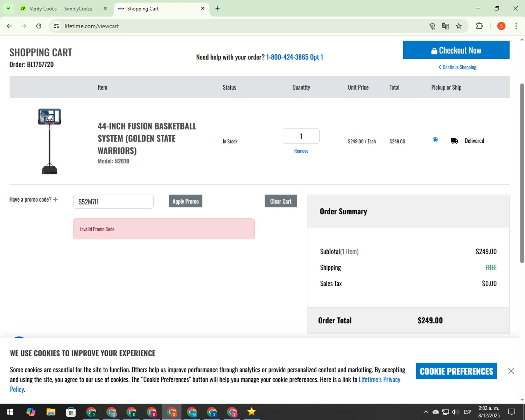Select the Delivered radio button

[435, 140]
